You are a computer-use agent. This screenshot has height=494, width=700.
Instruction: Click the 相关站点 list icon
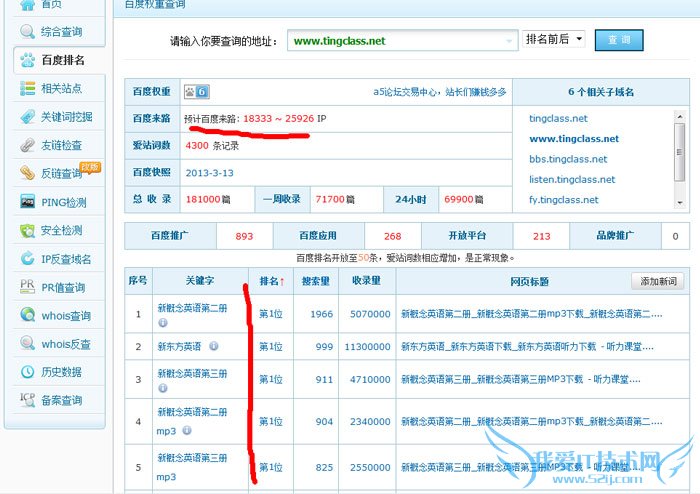click(27, 88)
